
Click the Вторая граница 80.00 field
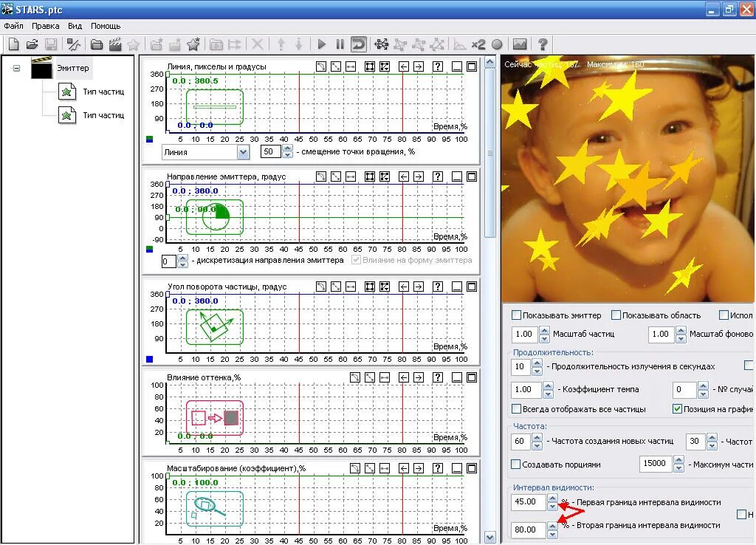point(528,529)
